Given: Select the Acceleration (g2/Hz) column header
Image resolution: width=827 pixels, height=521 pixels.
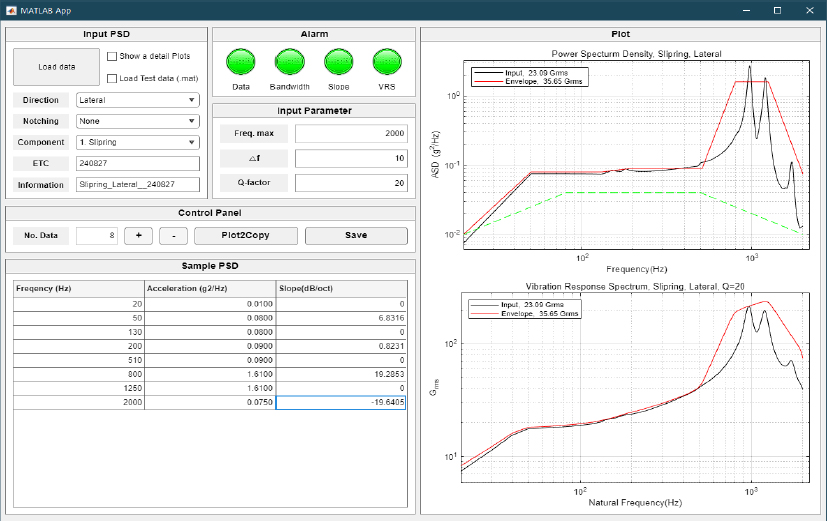Looking at the screenshot, I should (210, 288).
